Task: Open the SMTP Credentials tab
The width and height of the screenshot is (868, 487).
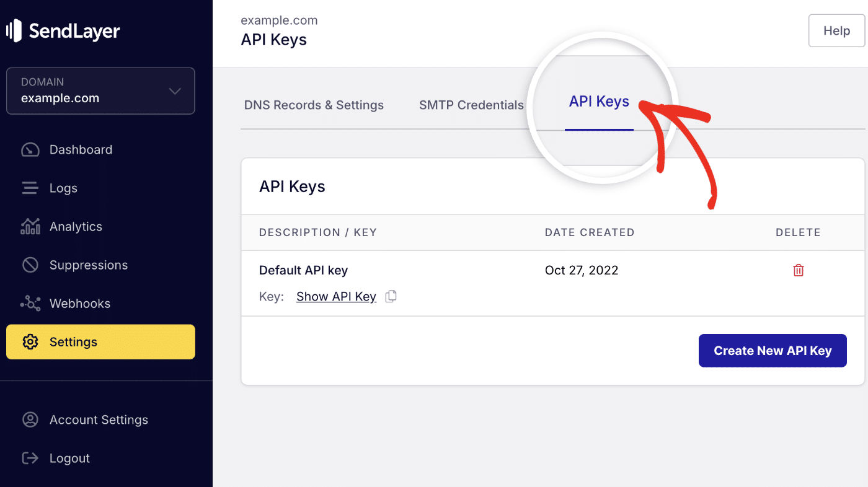Action: [471, 105]
